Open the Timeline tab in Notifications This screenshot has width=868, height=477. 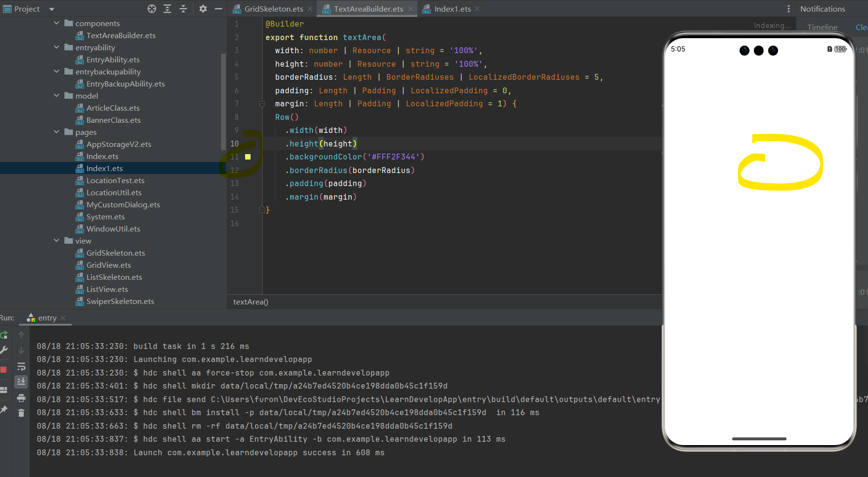[822, 27]
